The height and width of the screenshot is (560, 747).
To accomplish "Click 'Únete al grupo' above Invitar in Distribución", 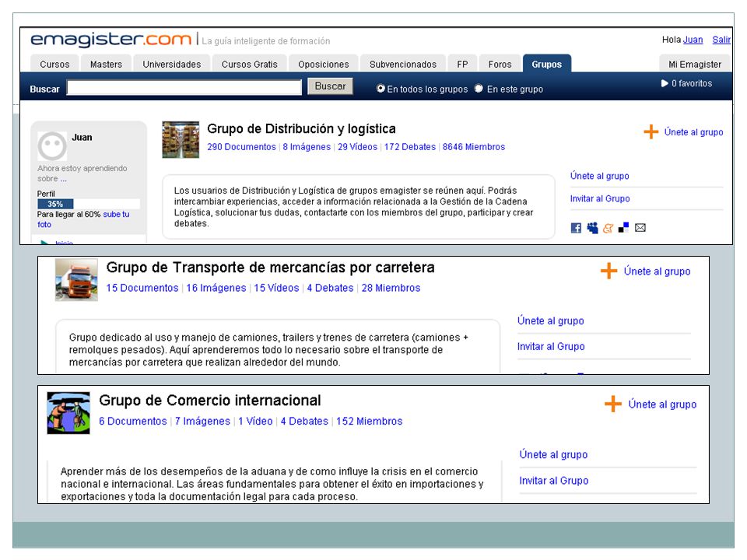I will (599, 176).
